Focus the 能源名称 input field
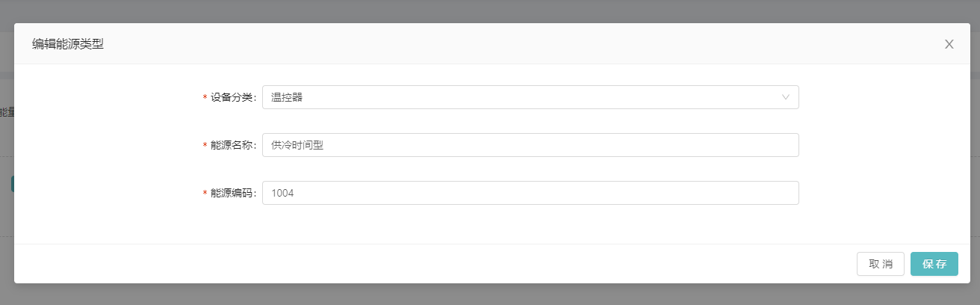The height and width of the screenshot is (305, 980). click(530, 145)
